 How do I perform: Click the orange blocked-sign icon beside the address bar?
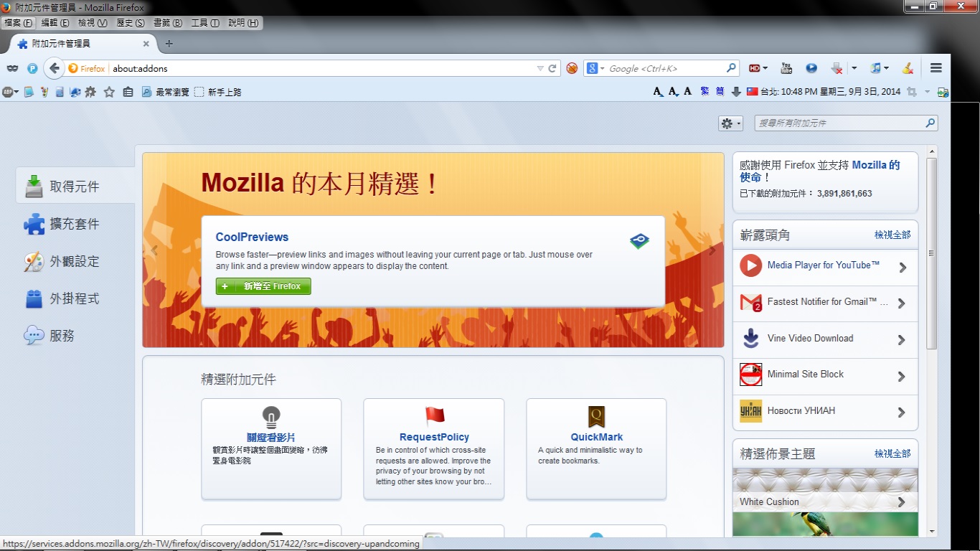(572, 68)
